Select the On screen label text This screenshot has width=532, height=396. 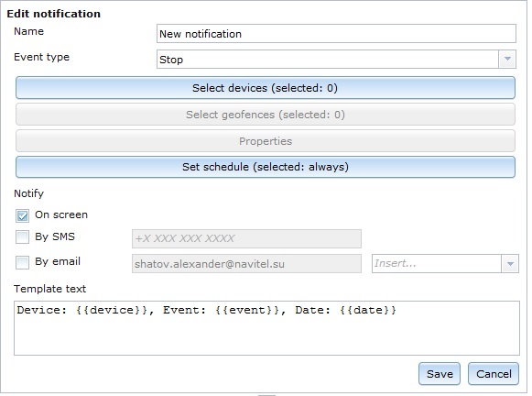tap(61, 214)
